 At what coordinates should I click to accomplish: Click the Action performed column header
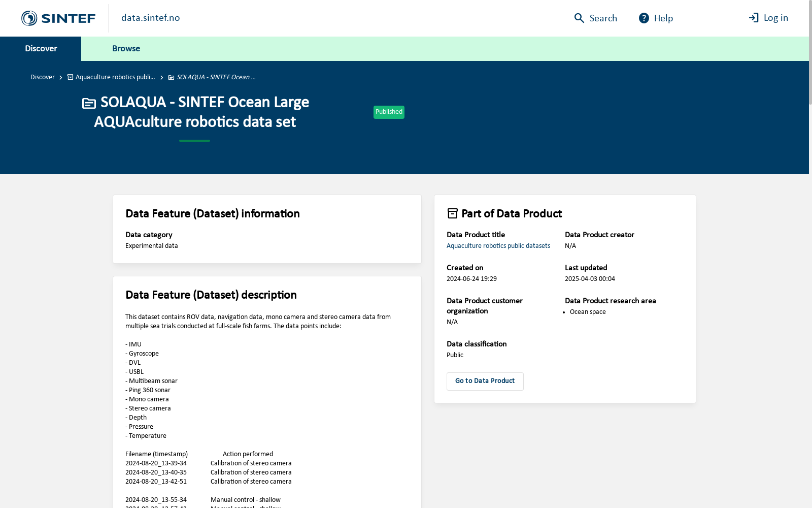tap(248, 454)
